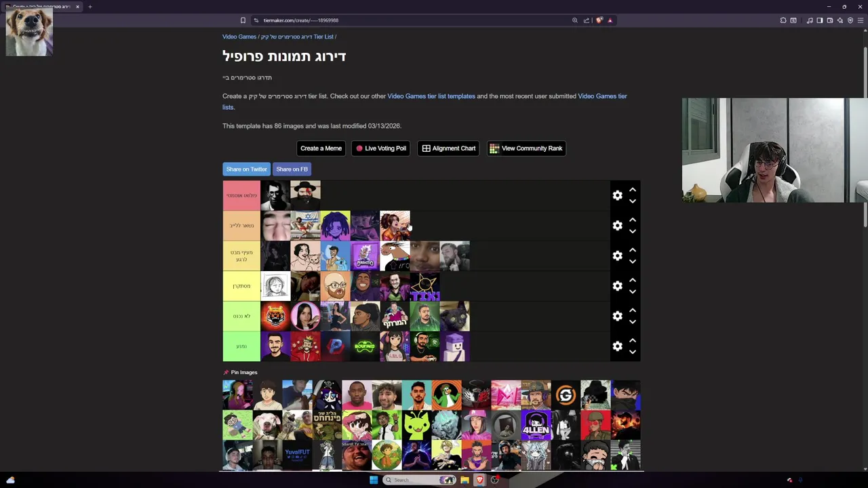Open settings gear for the yellow fourth tier
Screen dimensions: 868x488
[x=617, y=286]
